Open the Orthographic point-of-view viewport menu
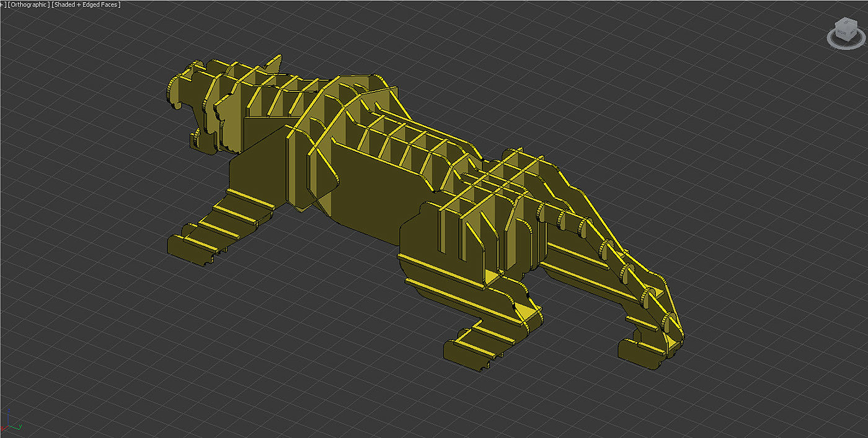This screenshot has height=438, width=868. point(27,4)
